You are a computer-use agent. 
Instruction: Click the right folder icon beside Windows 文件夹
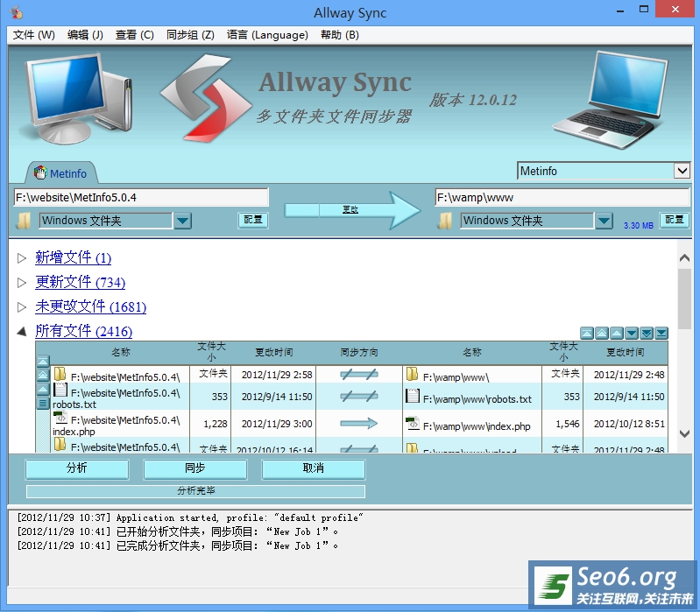445,221
